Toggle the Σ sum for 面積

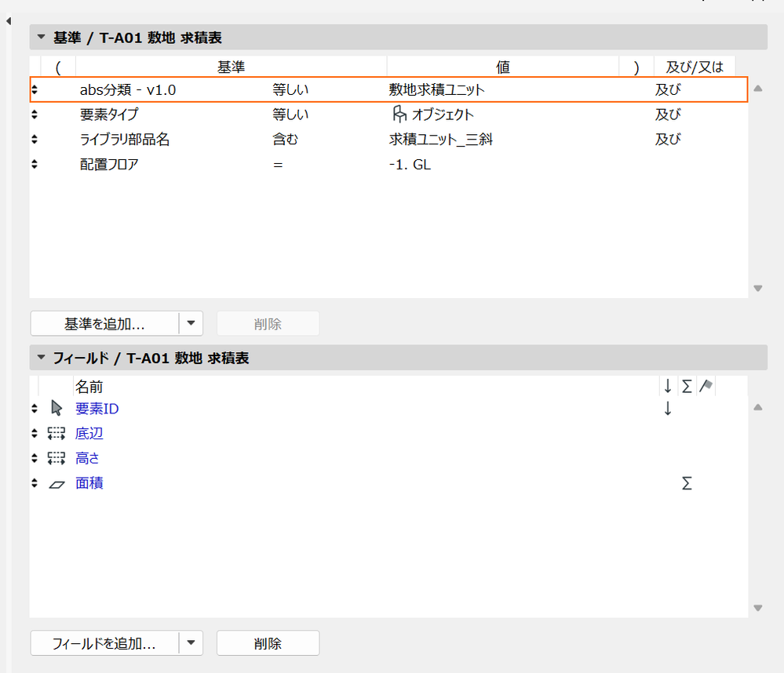pos(687,483)
